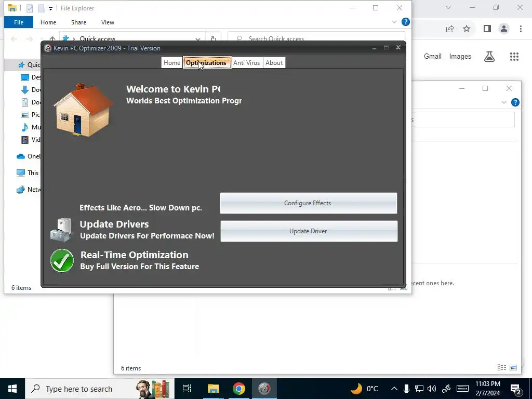532x399 pixels.
Task: Select This PC in the navigation pane
Action: pos(28,172)
